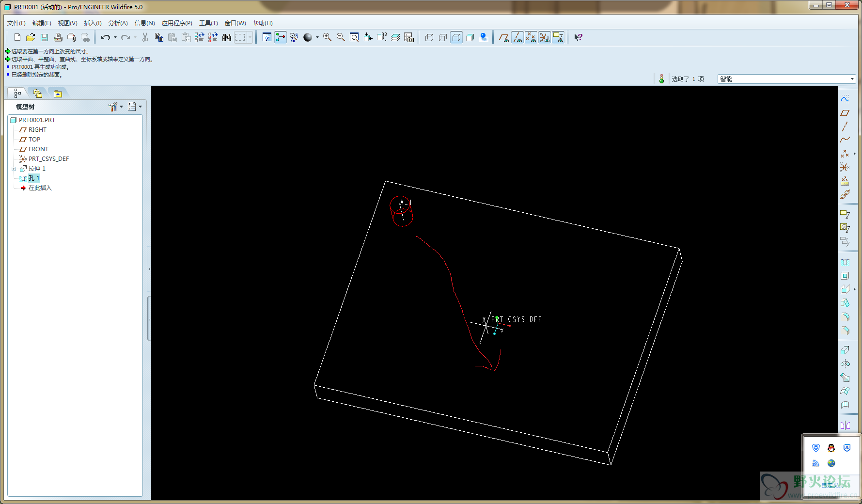Open the Find binoculars tool
Image resolution: width=862 pixels, height=504 pixels.
pyautogui.click(x=227, y=37)
